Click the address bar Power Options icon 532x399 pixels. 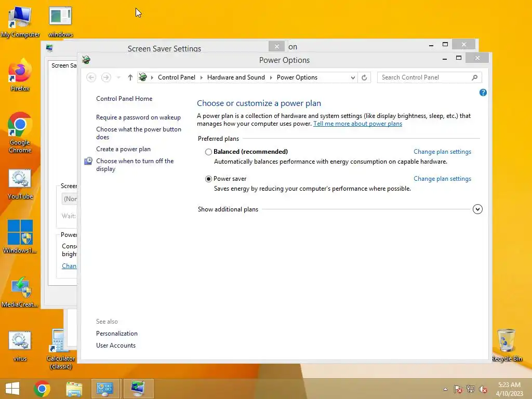tap(143, 77)
